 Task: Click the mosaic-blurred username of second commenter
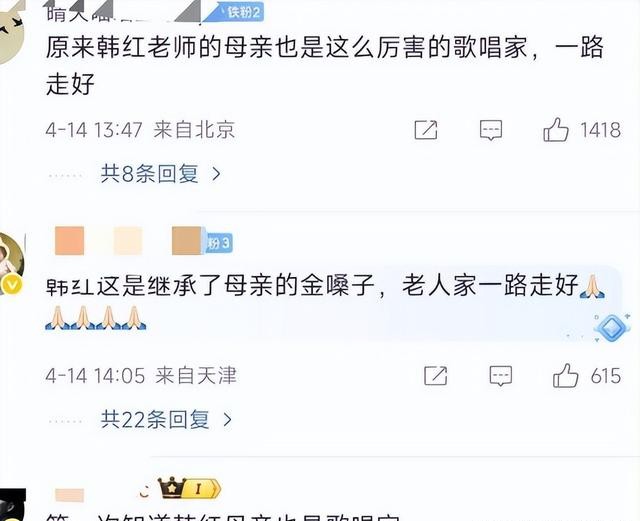point(128,241)
